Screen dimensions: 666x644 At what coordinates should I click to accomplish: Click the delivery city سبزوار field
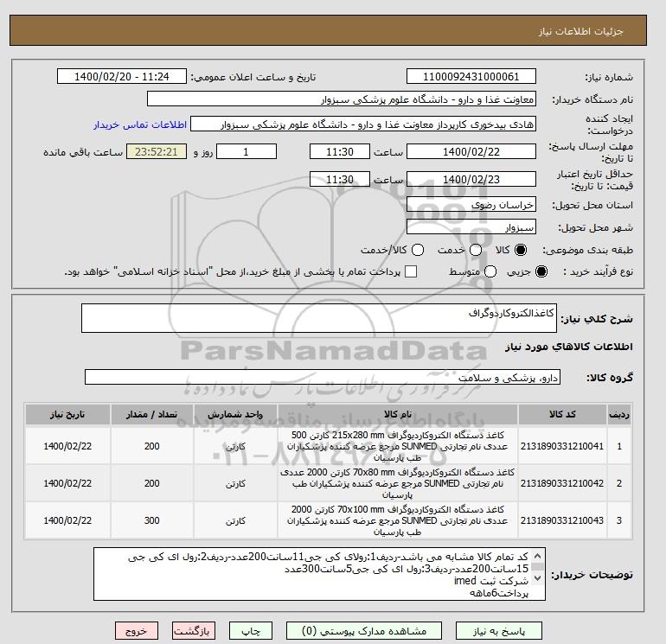[471, 226]
